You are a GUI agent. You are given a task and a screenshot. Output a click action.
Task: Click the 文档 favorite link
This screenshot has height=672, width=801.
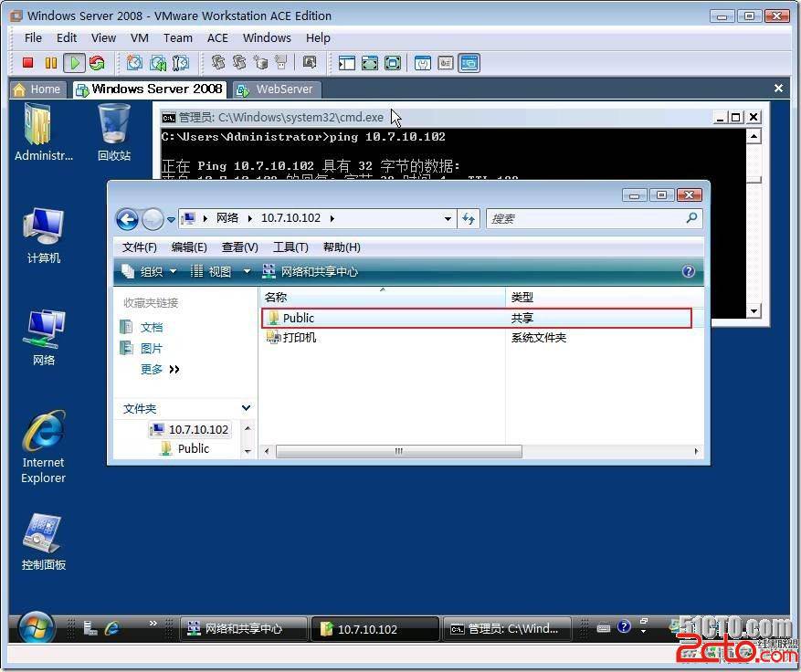[152, 327]
